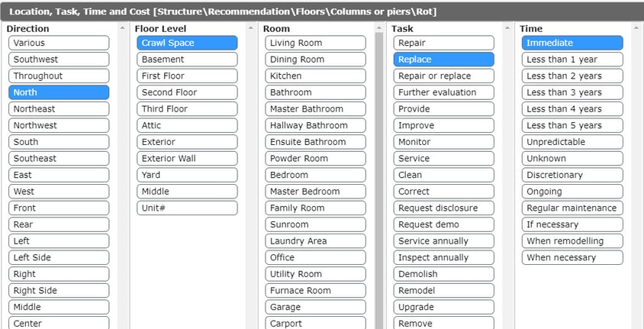Click scroll-up arrow in the Floor Level column
This screenshot has height=329, width=644.
tap(251, 28)
